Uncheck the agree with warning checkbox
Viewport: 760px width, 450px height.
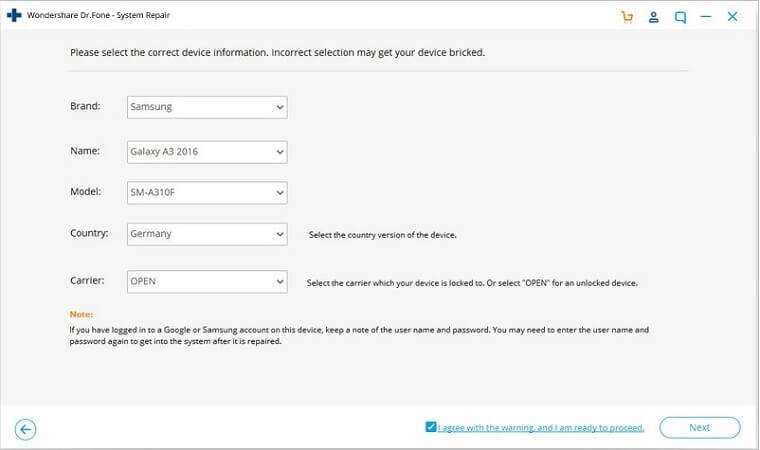coord(430,427)
